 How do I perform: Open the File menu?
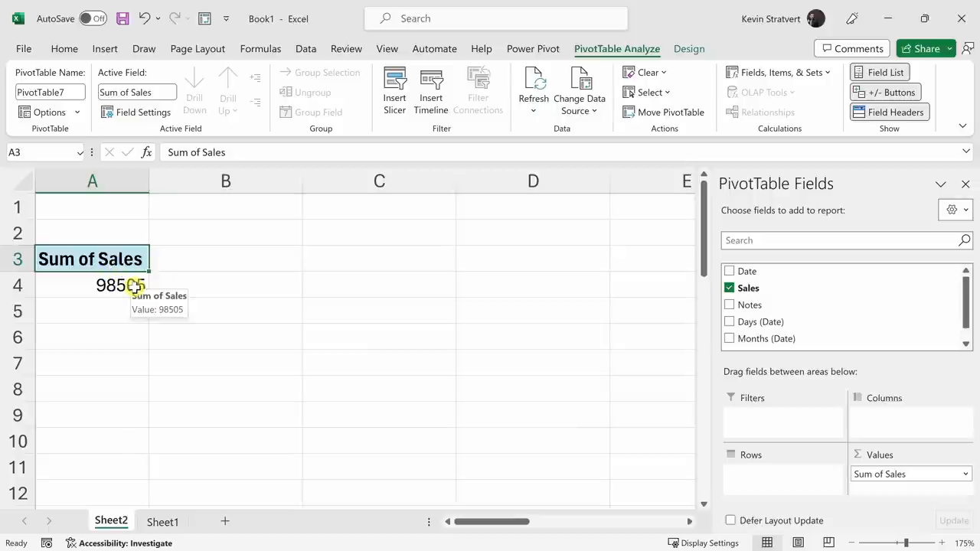(24, 48)
